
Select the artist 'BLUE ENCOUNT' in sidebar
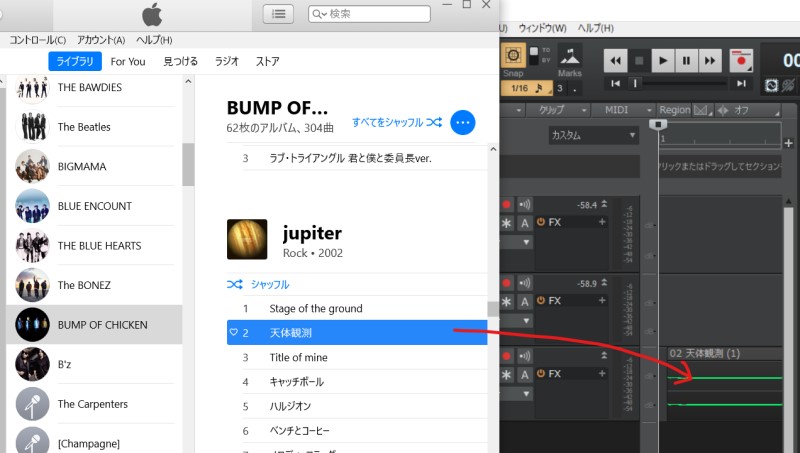pyautogui.click(x=94, y=206)
